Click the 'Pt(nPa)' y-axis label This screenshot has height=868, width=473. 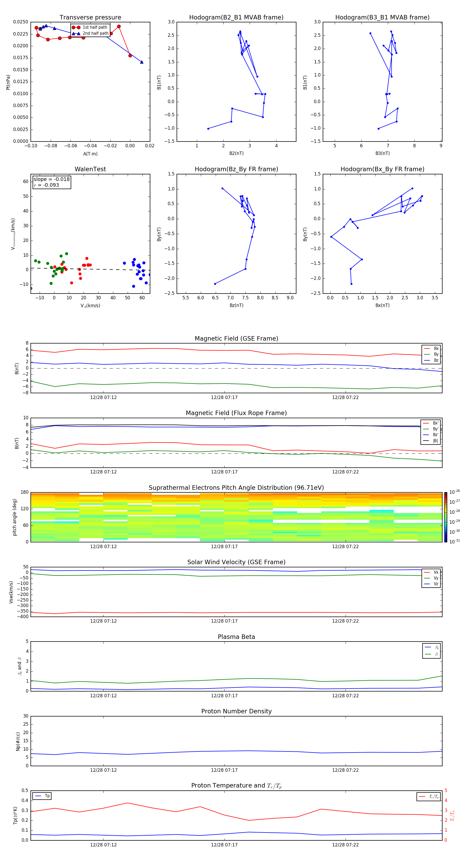[8, 82]
